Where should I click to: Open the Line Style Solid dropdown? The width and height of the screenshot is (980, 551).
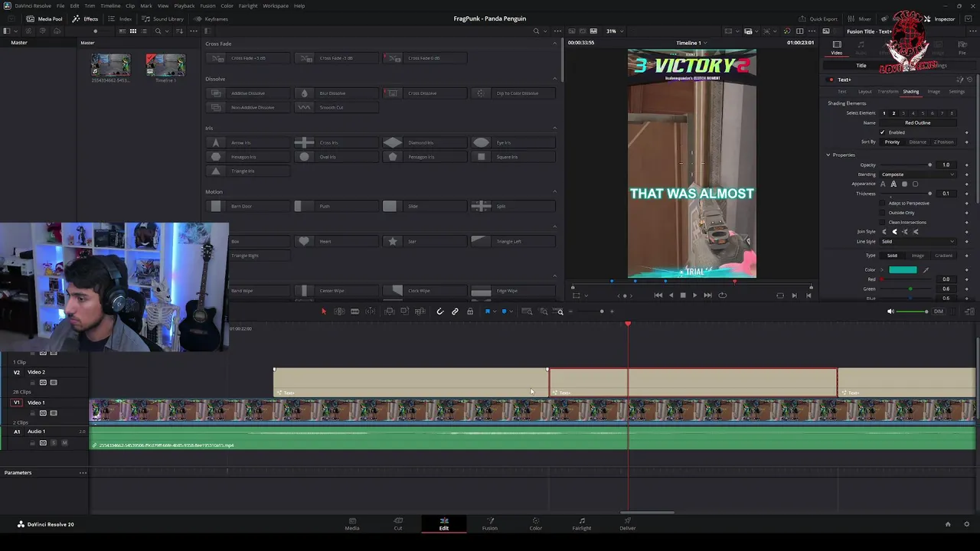point(917,242)
